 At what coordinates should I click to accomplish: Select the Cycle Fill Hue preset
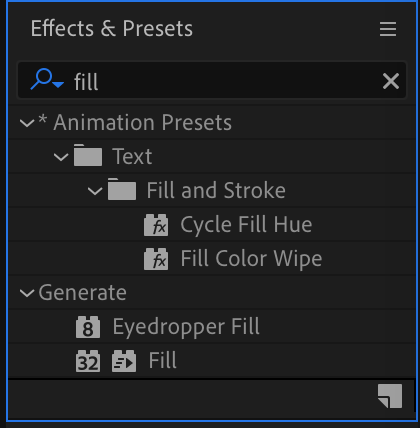(x=246, y=224)
